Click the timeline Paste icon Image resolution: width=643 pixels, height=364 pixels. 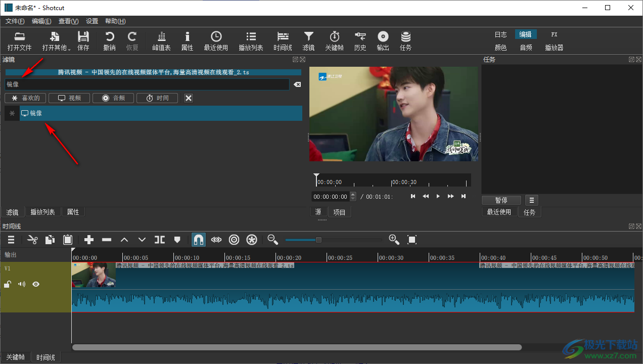pos(68,240)
